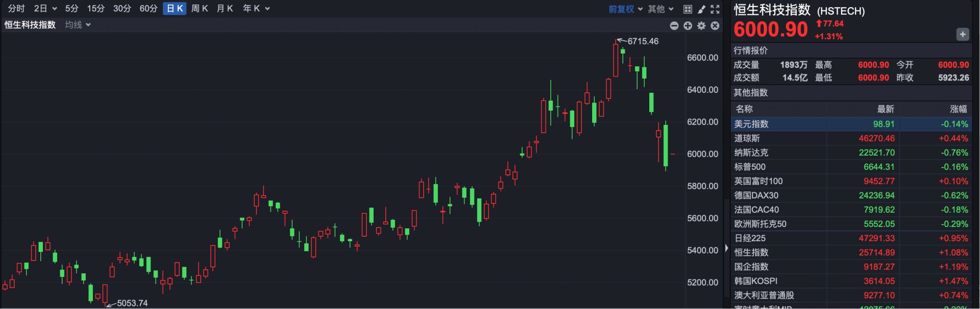Expand the 年K period dropdown
Viewport: 980px width, 309px height.
click(x=256, y=9)
